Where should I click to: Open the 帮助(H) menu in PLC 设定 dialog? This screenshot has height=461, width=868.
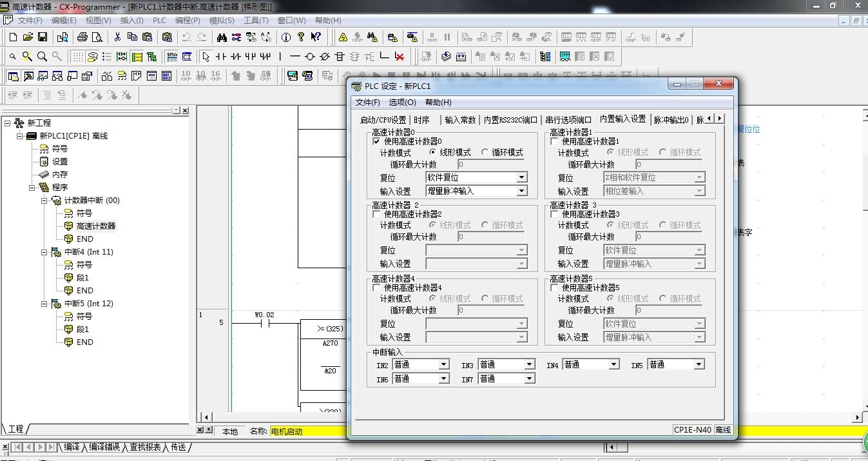(438, 103)
